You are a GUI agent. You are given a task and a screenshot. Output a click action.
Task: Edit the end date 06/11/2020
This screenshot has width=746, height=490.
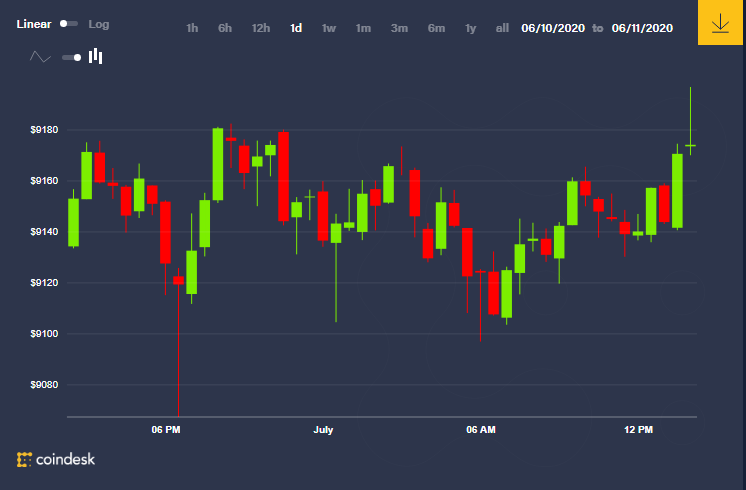(x=642, y=28)
